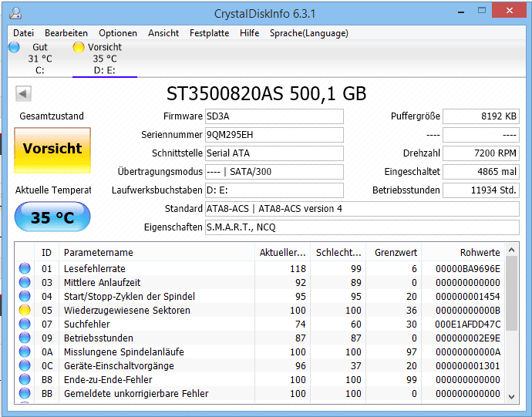Open the Hilfe menu
The height and width of the screenshot is (417, 532).
(x=249, y=33)
